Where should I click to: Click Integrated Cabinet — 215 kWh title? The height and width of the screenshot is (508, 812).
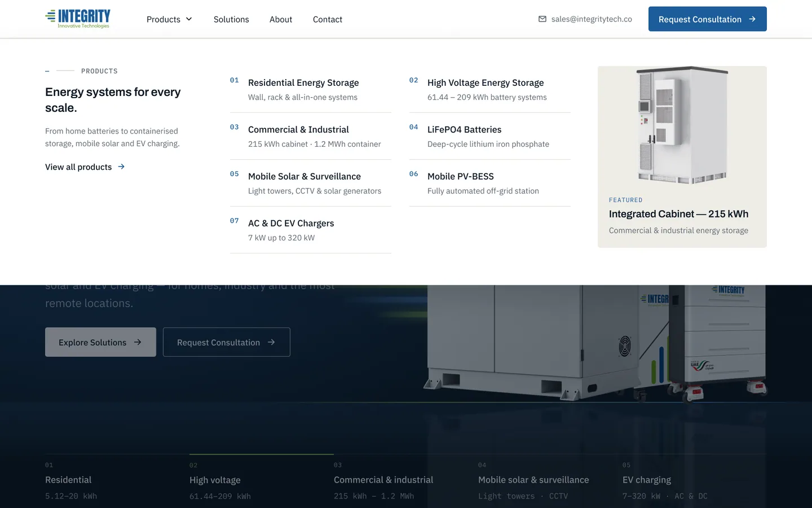point(679,214)
